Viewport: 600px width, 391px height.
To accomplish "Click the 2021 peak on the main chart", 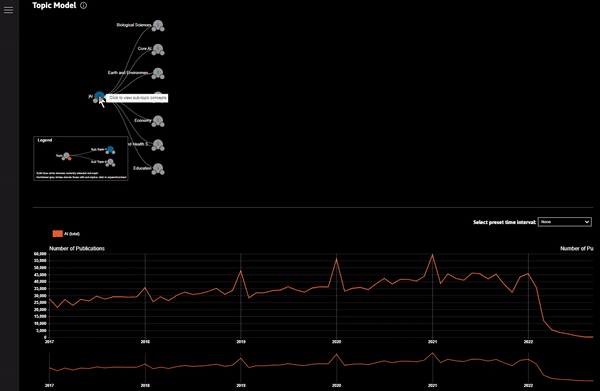I will click(432, 254).
